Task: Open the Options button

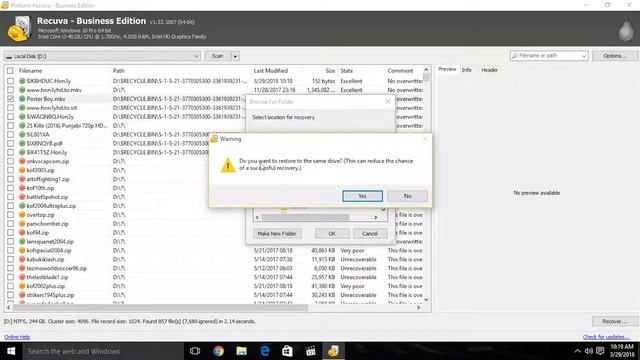Action: click(x=615, y=56)
